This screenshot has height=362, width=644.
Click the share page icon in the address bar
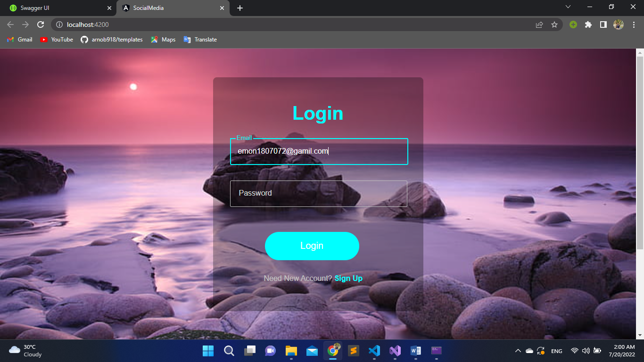click(539, 25)
